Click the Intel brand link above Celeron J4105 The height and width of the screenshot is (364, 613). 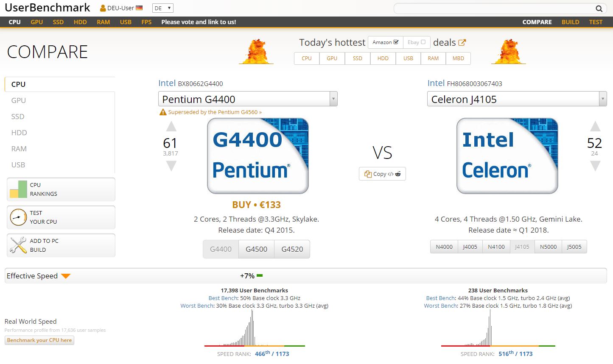(x=436, y=83)
